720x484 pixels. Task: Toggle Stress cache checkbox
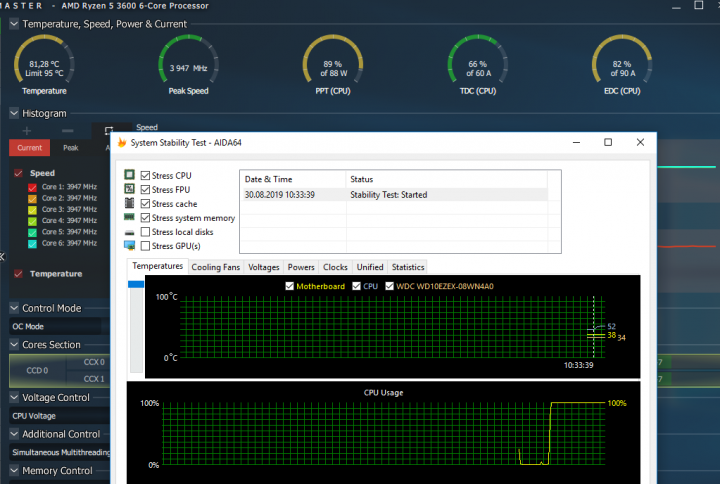tap(146, 203)
